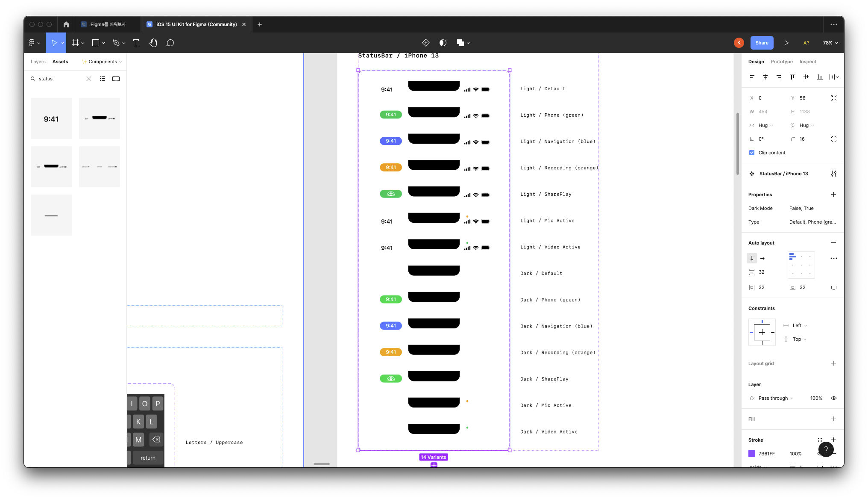The width and height of the screenshot is (868, 499).
Task: Toggle the contrast mask icon in toolbar
Action: tap(443, 43)
